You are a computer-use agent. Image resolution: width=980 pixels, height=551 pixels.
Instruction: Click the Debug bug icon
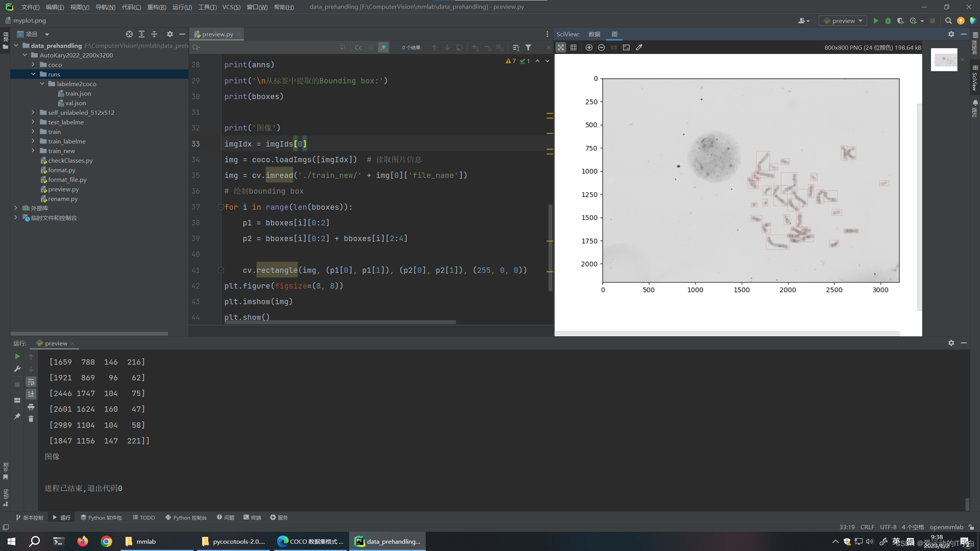click(x=888, y=21)
